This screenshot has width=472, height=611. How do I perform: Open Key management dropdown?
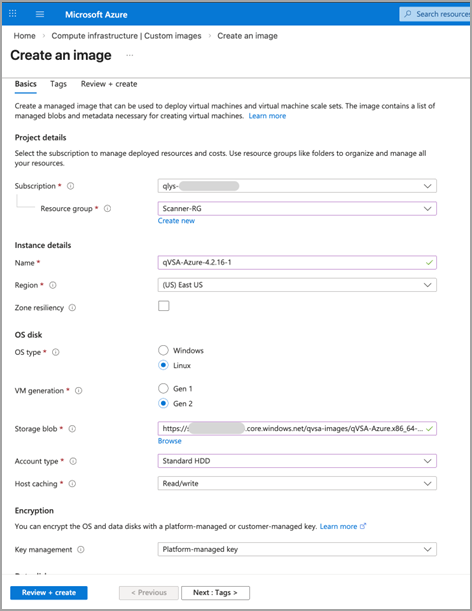297,549
